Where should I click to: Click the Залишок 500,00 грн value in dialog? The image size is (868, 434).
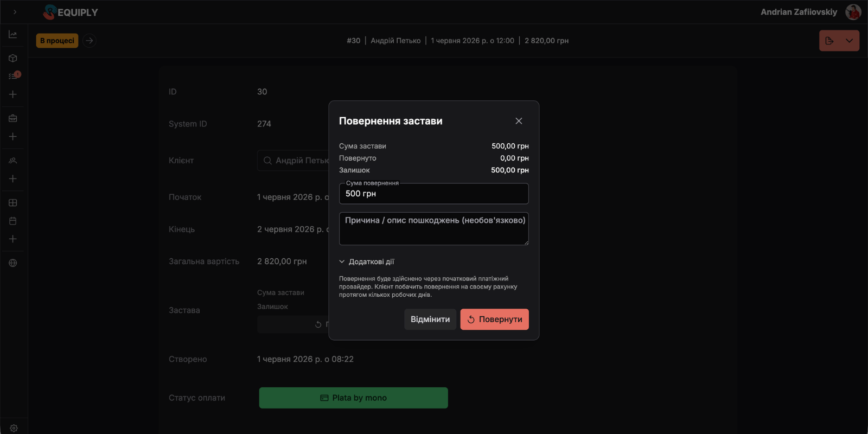coord(510,170)
